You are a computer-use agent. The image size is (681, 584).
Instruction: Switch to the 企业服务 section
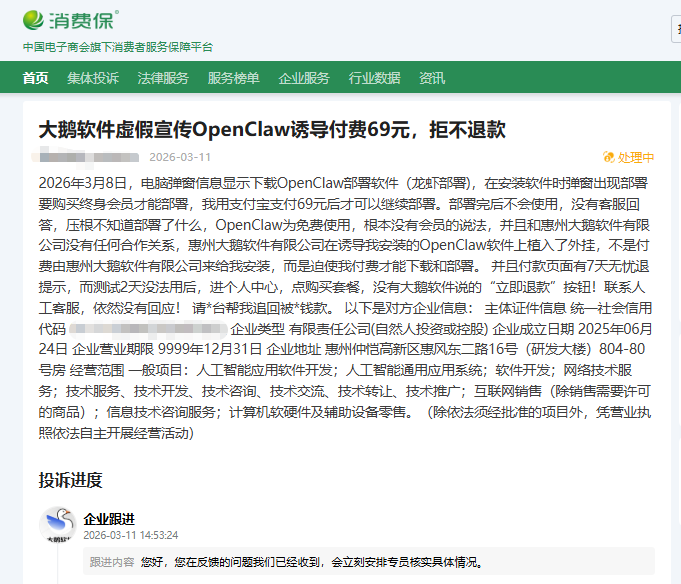click(303, 78)
